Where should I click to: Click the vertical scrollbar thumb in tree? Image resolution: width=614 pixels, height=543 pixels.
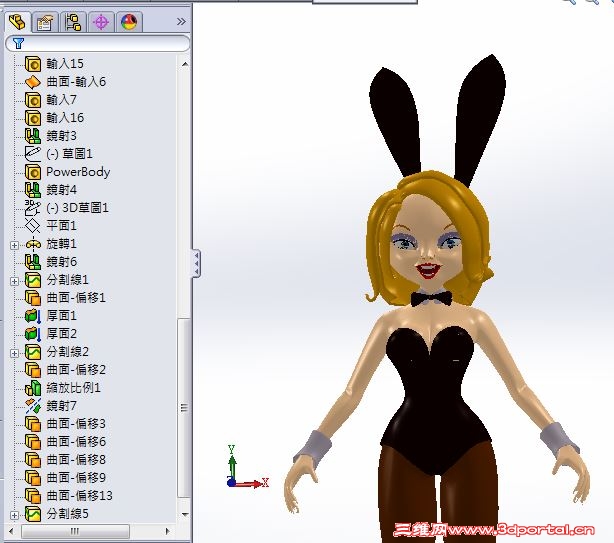coord(184,408)
